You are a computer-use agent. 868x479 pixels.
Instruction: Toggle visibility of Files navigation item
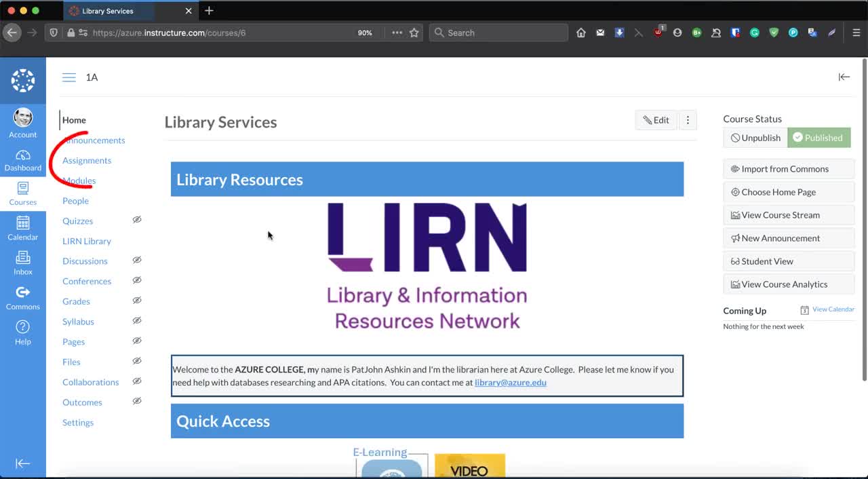137,361
